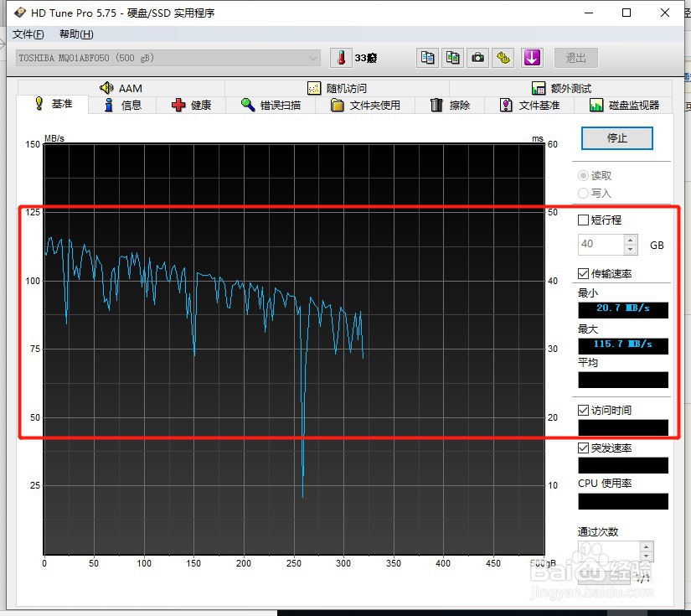Click the 20.7 MB/s minimum value
Viewport: 691px width, 616px height.
(x=622, y=308)
